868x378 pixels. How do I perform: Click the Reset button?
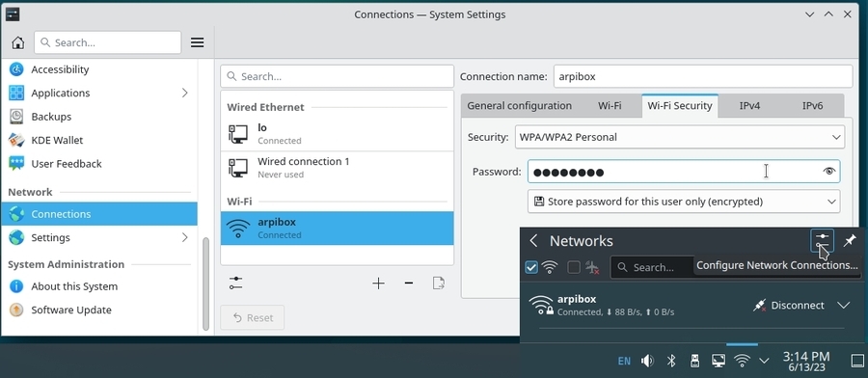point(253,317)
